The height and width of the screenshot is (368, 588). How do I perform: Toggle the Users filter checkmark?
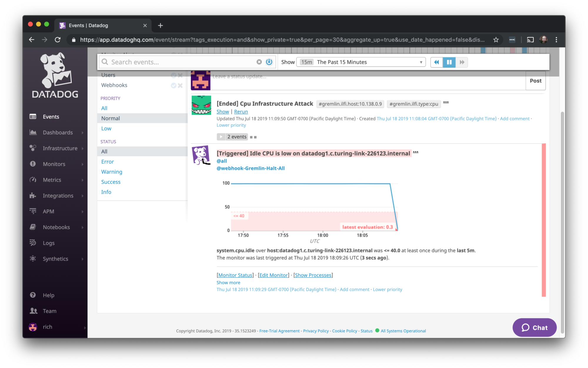pyautogui.click(x=173, y=75)
